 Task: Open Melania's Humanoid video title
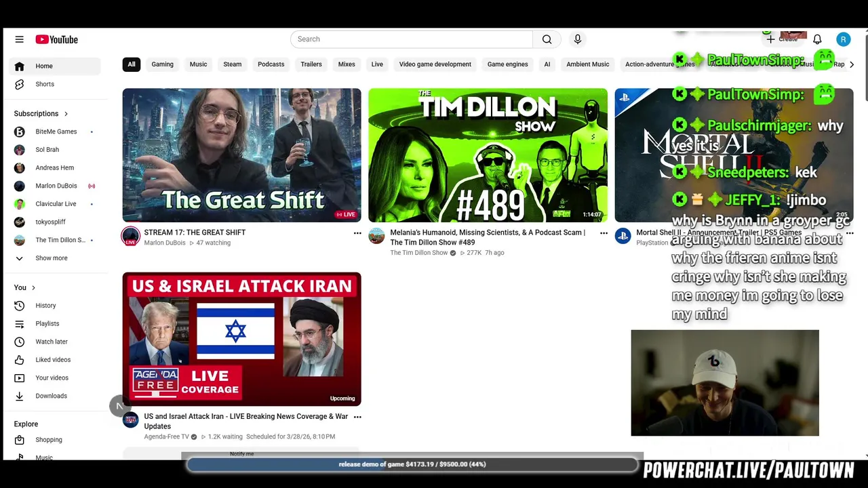[488, 237]
